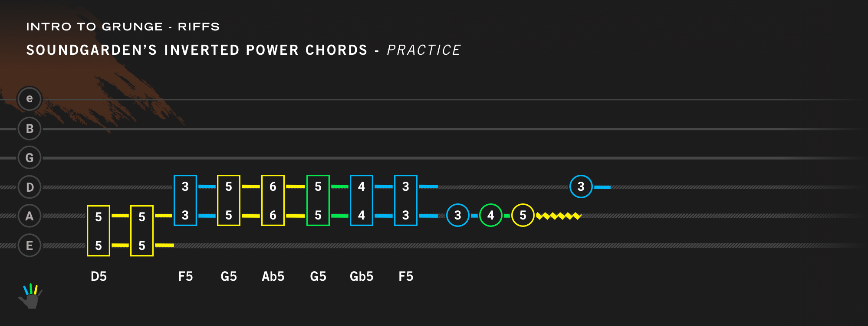Select the D string circle label
The height and width of the screenshot is (326, 868).
[30, 187]
